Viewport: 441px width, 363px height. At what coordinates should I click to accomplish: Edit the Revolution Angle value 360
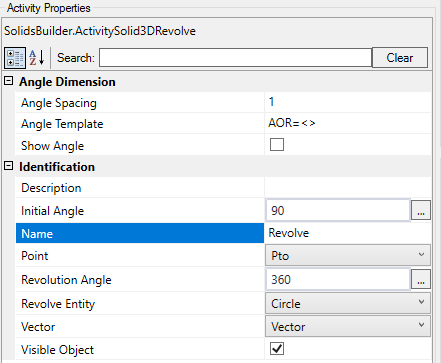(338, 279)
